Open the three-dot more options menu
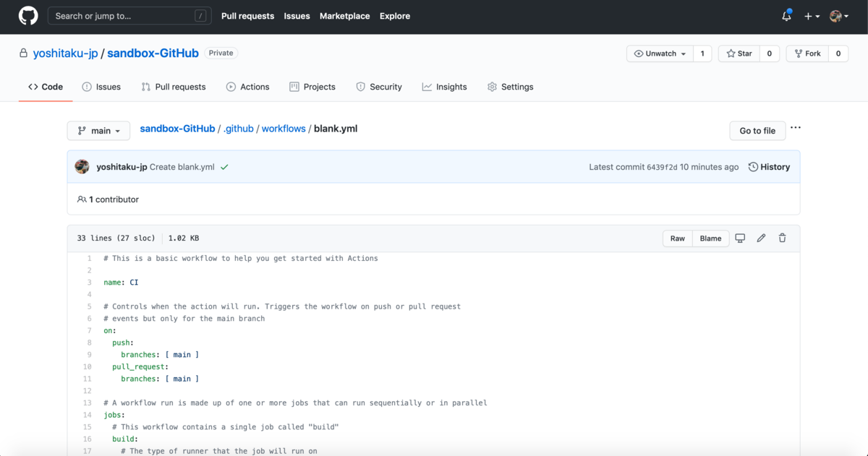 coord(796,128)
